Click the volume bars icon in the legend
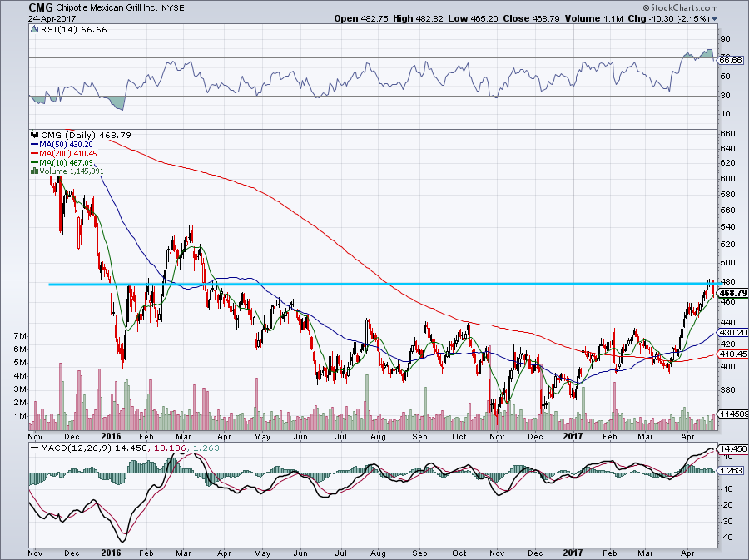This screenshot has height=560, width=749. pos(35,171)
